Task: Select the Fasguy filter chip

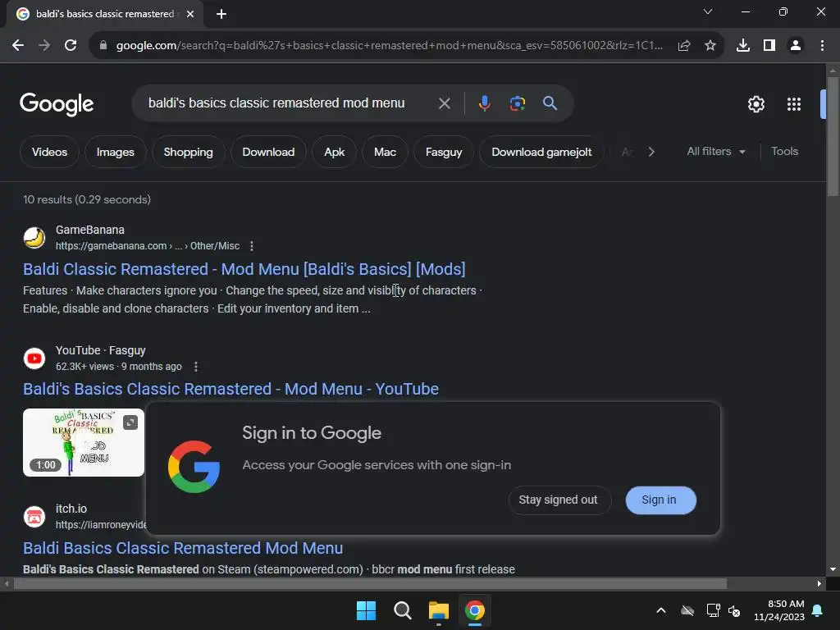Action: click(x=444, y=152)
